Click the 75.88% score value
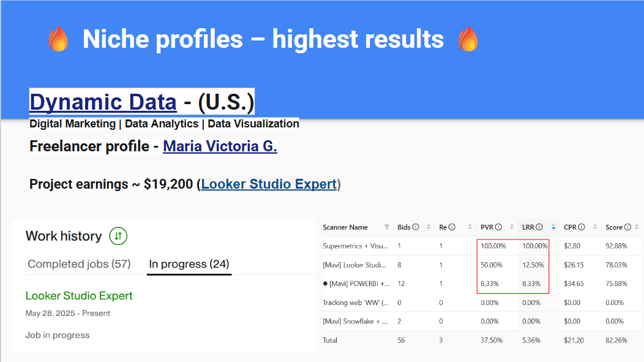This screenshot has height=362, width=644. pos(616,284)
